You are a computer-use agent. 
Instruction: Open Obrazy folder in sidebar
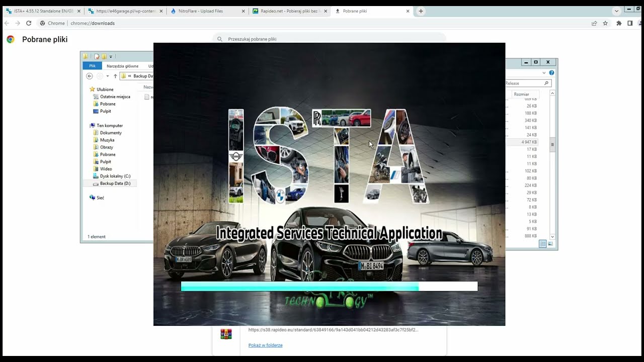[106, 147]
